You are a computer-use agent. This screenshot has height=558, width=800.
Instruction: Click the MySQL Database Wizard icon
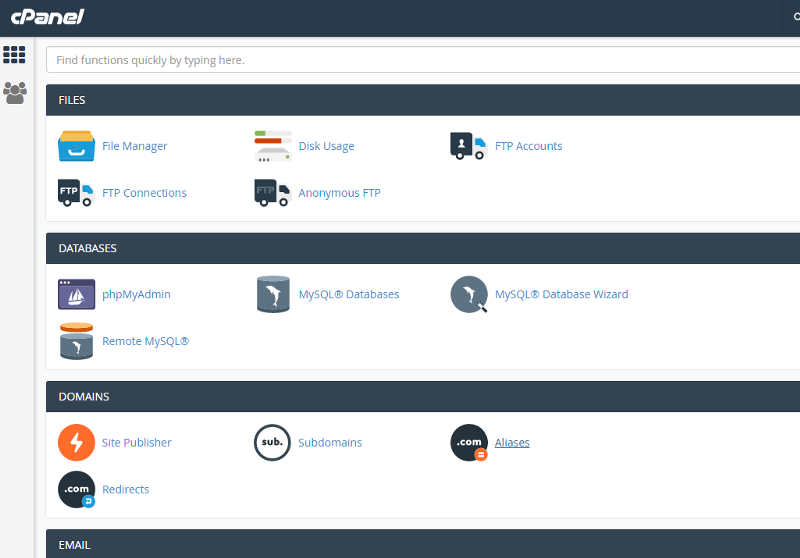coord(469,294)
